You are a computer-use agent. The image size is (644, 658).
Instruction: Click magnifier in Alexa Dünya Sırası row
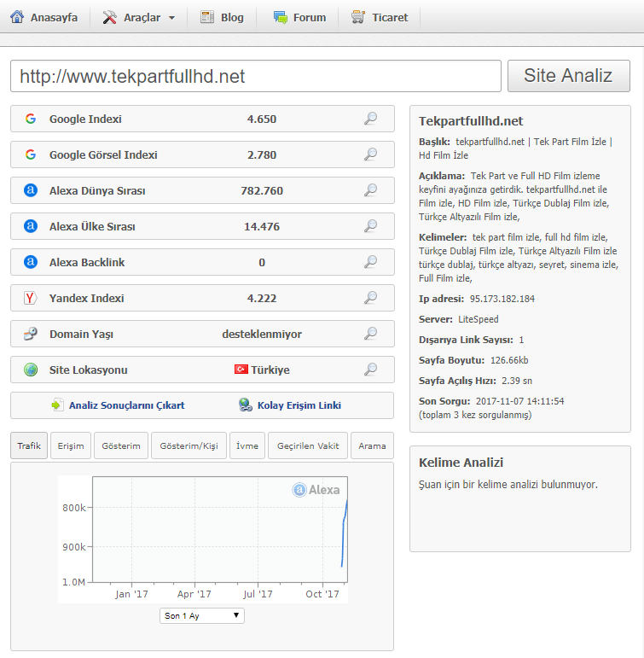pyautogui.click(x=370, y=190)
